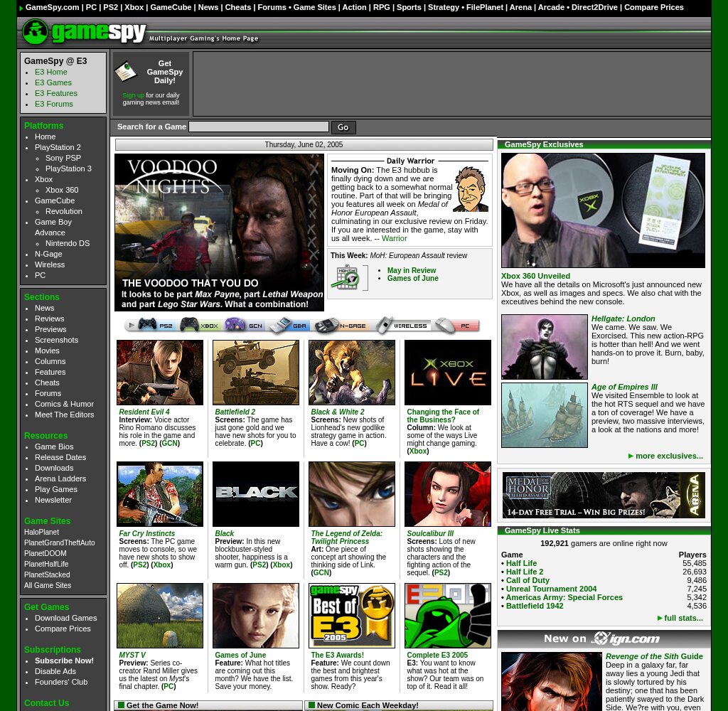This screenshot has width=728, height=711.
Task: Select the GBA handheld platform icon
Action: [x=289, y=325]
